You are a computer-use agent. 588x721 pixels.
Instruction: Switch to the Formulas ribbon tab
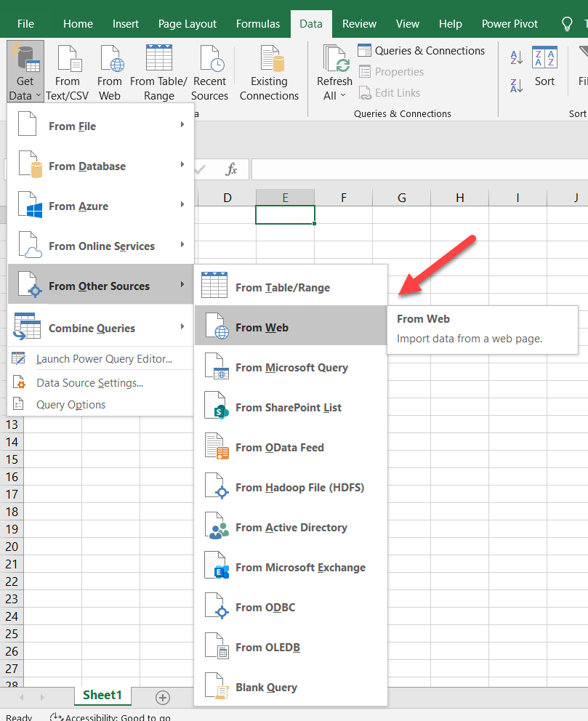tap(258, 24)
